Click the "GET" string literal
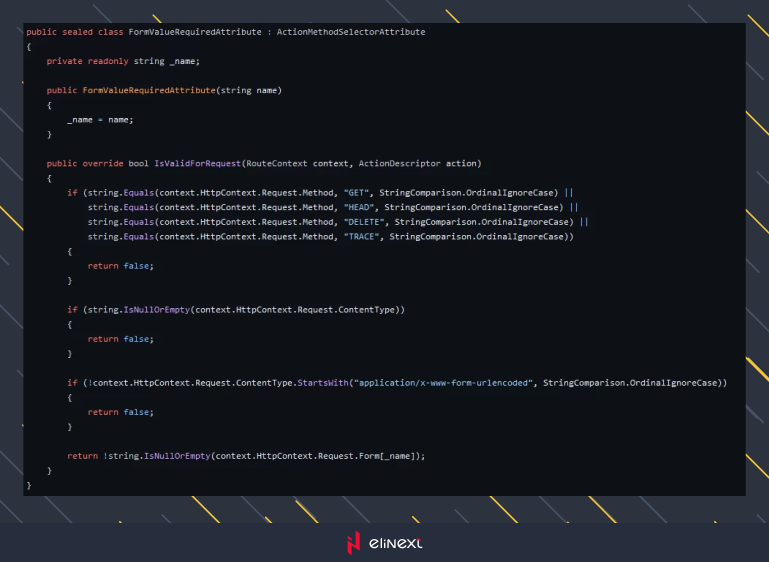769x562 pixels. [x=356, y=192]
